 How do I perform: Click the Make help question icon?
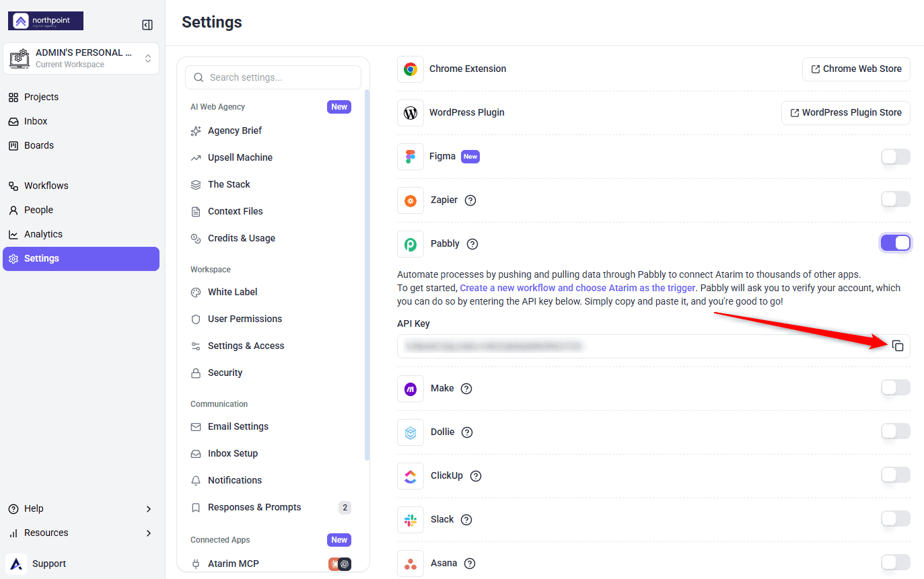pyautogui.click(x=466, y=388)
